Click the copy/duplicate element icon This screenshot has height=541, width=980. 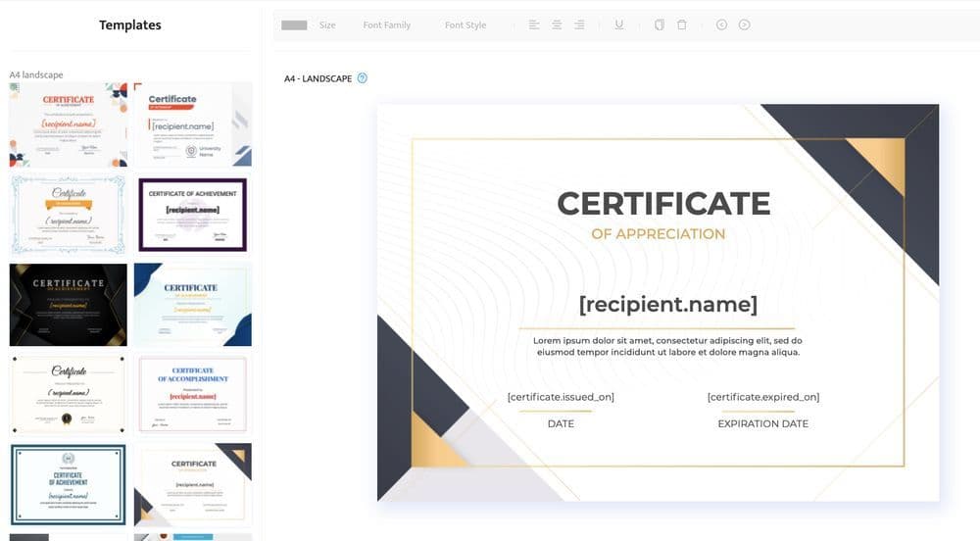click(659, 25)
